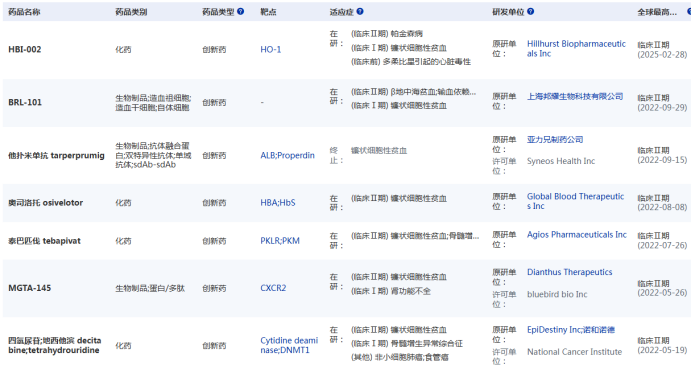Open 上海邦耀生物科技有限公司 company link
Screen dimensions: 692x373
tap(575, 96)
